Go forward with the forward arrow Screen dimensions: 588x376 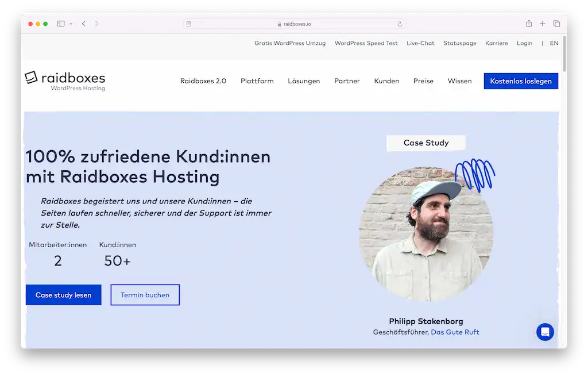[96, 24]
